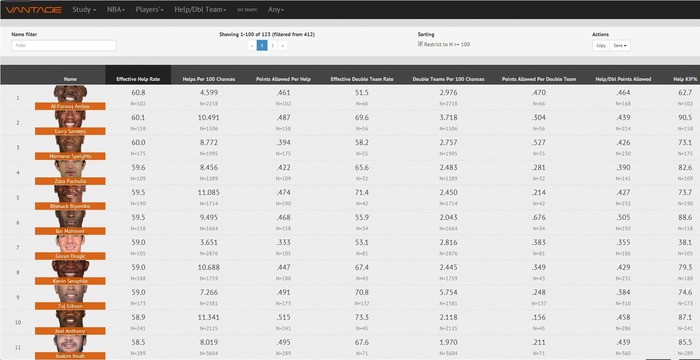Click Joel Anthony's photo
The width and height of the screenshot is (700, 360).
tap(70, 319)
